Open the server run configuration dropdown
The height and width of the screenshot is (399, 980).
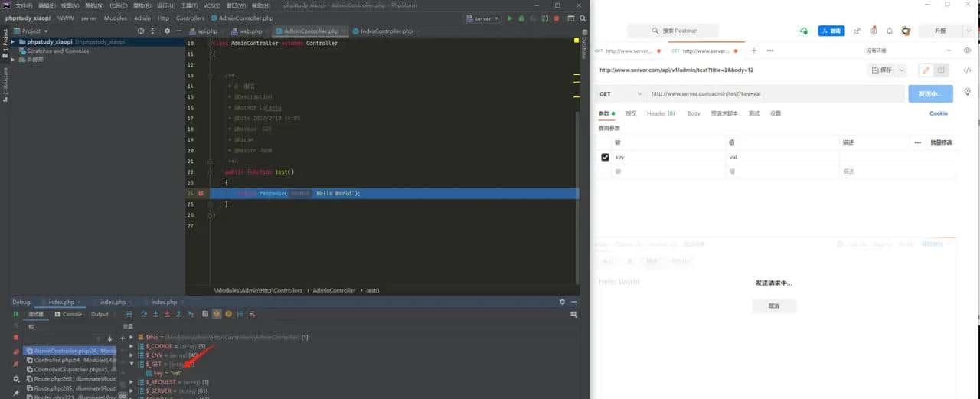482,18
